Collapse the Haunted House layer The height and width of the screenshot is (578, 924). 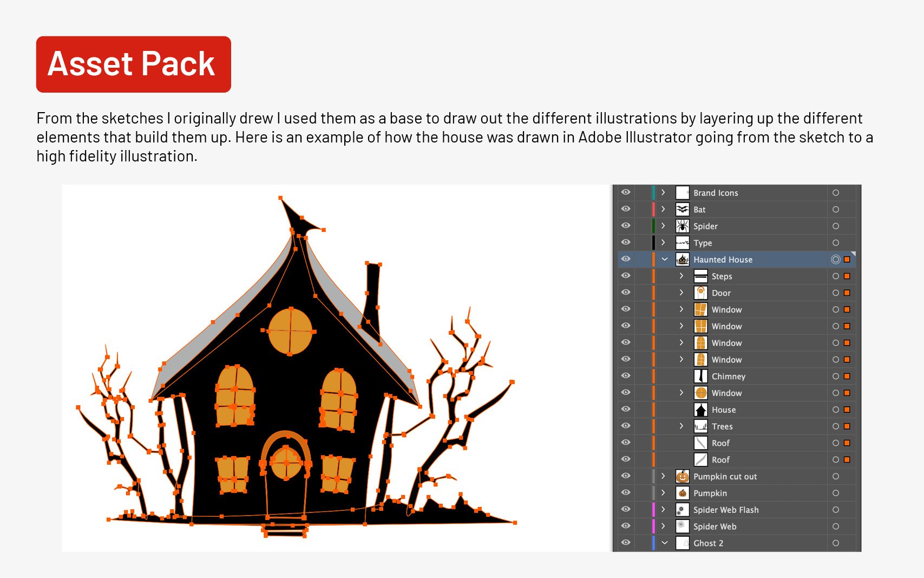664,259
